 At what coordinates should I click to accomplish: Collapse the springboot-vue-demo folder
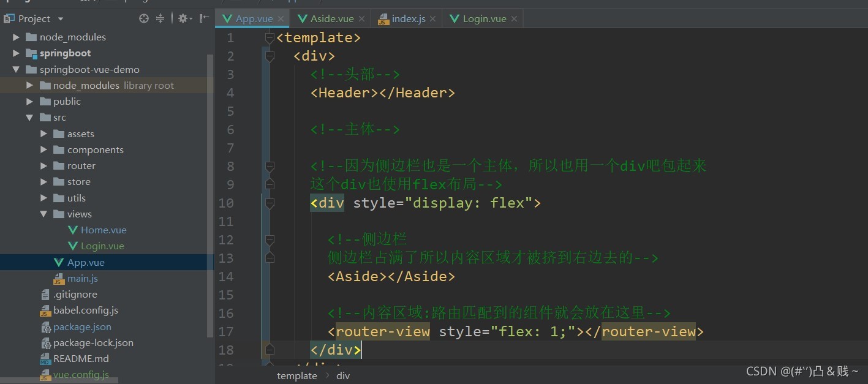(x=16, y=70)
